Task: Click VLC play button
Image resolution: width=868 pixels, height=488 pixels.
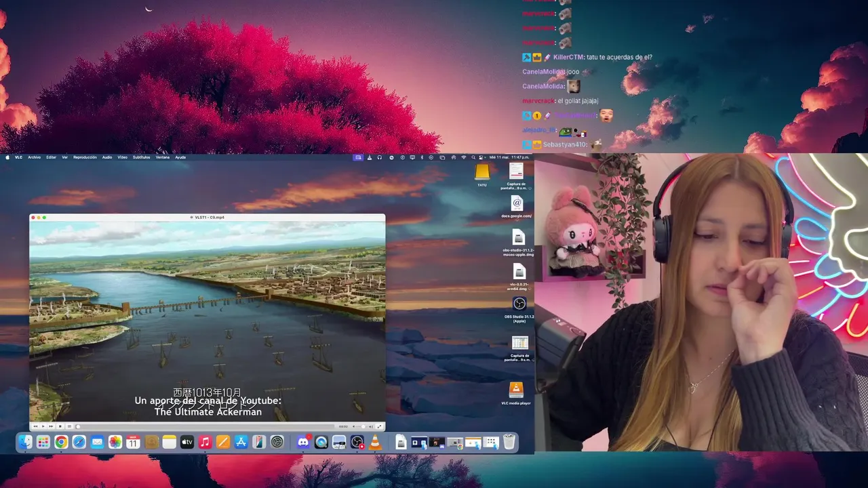Action: pyautogui.click(x=43, y=426)
